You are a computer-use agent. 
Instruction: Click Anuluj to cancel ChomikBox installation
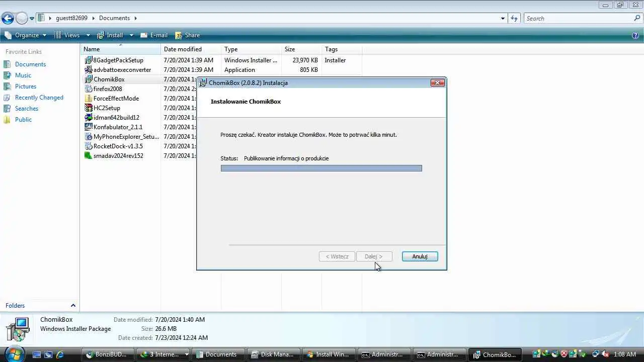point(420,256)
